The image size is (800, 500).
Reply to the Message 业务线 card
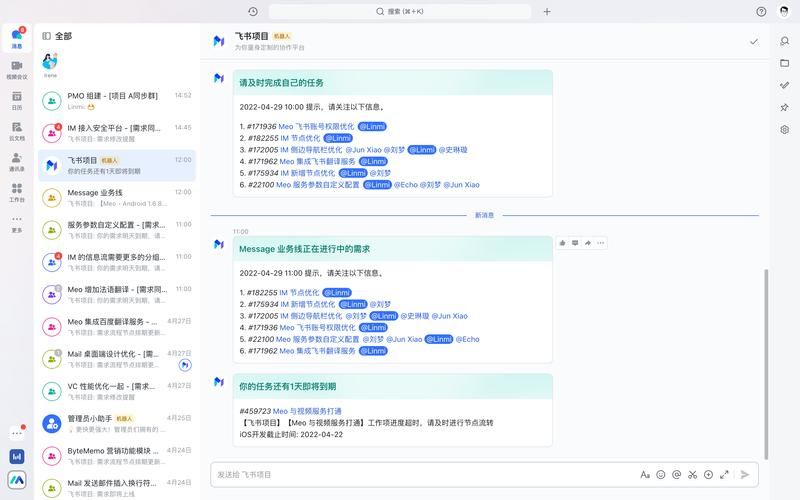click(x=575, y=243)
